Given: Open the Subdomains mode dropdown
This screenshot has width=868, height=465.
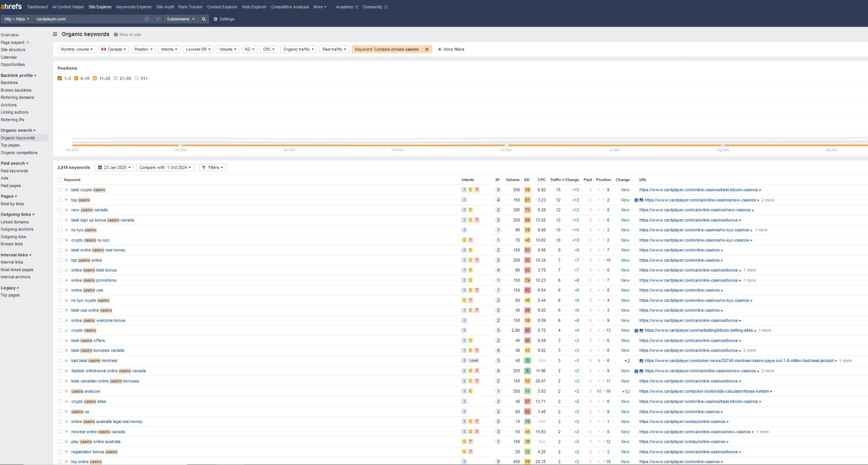Looking at the screenshot, I should (180, 19).
